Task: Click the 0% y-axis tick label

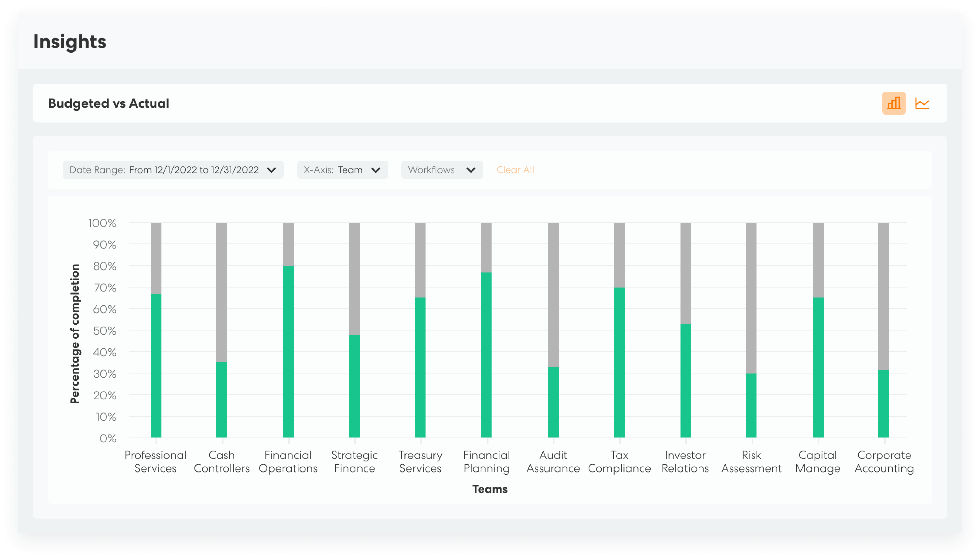Action: (108, 439)
